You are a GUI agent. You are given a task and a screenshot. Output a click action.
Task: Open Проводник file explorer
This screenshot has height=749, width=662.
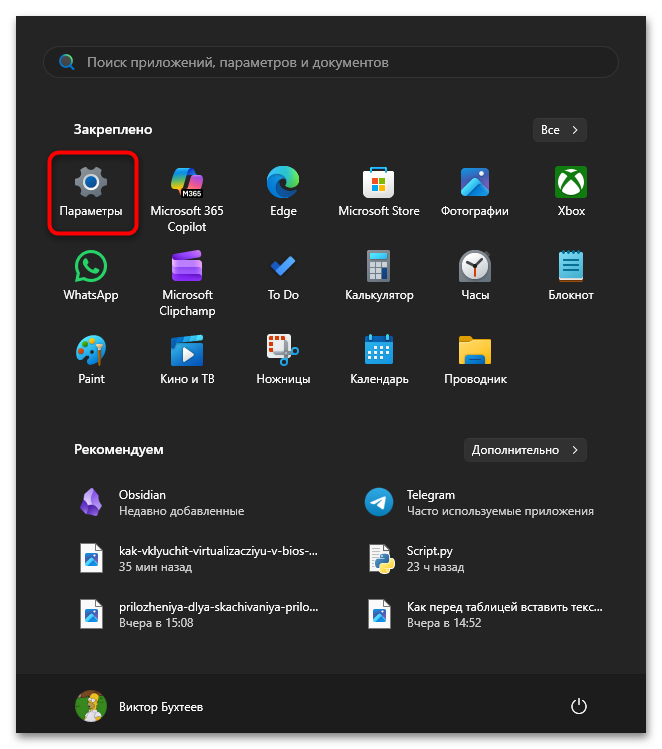tap(475, 360)
